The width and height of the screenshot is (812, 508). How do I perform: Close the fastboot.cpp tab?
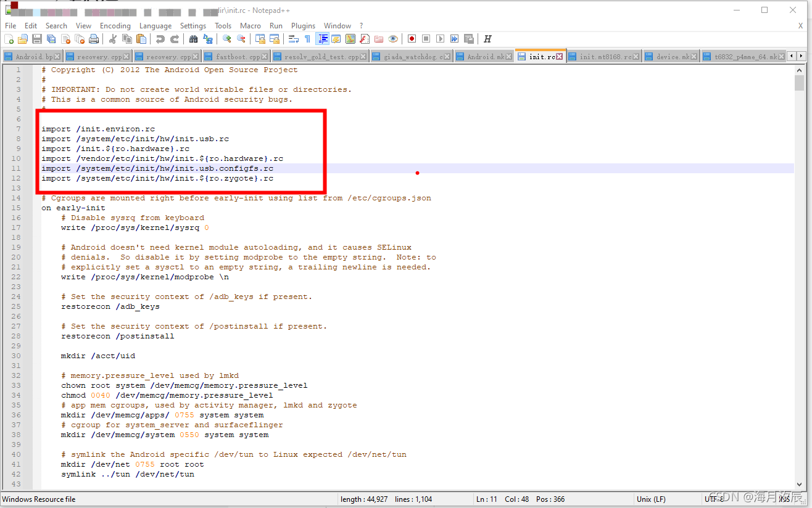coord(265,55)
